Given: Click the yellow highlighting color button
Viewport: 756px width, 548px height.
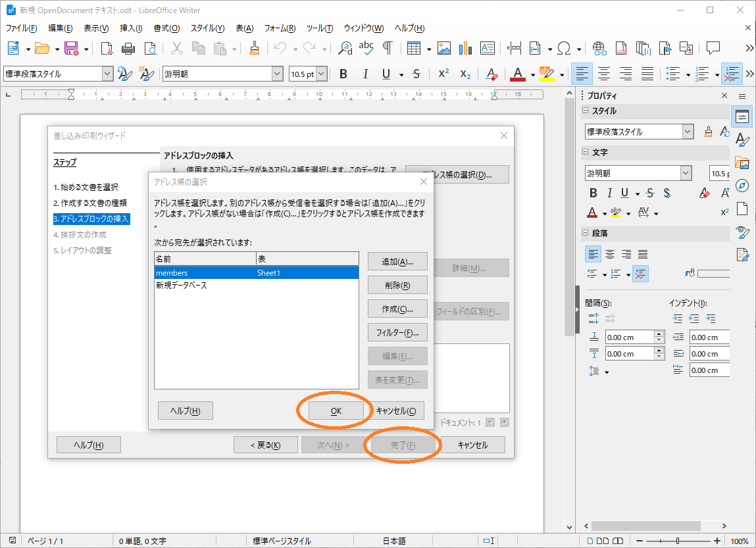Looking at the screenshot, I should (547, 74).
